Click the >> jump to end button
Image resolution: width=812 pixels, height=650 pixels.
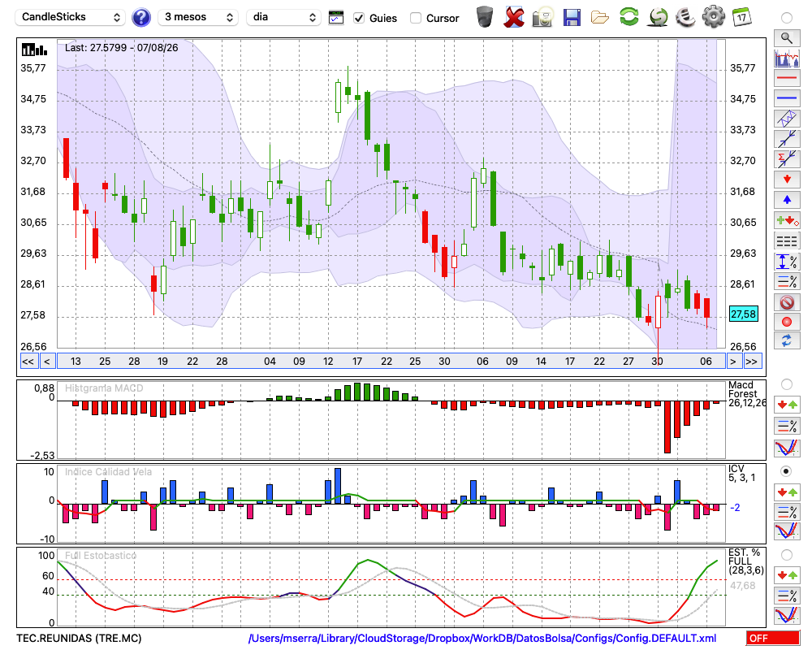coord(751,362)
